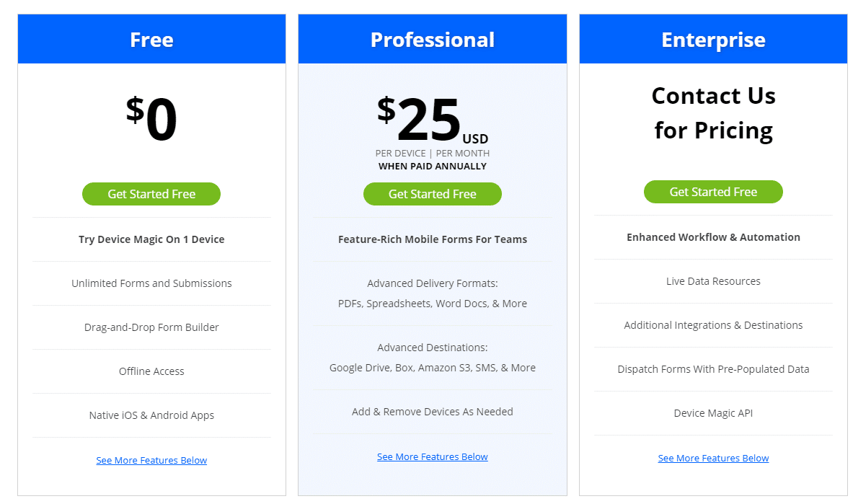Select Try Device Magic On 1 Device feature
The width and height of the screenshot is (853, 504).
(151, 239)
